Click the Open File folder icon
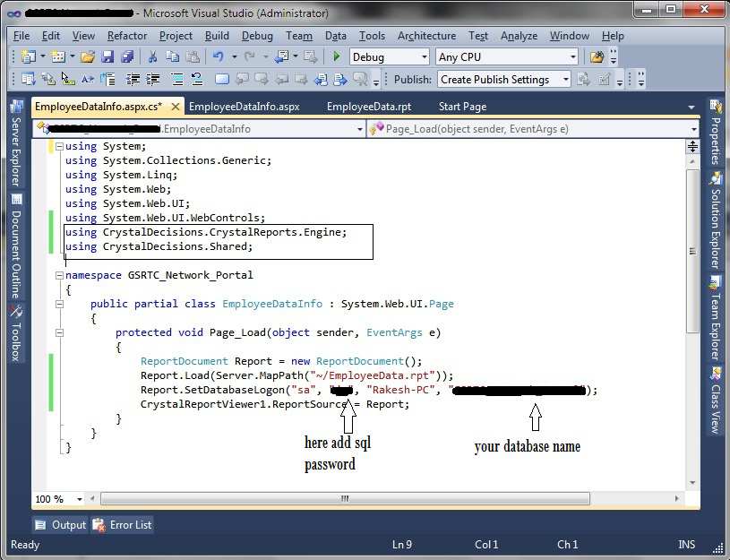730x560 pixels. point(88,57)
